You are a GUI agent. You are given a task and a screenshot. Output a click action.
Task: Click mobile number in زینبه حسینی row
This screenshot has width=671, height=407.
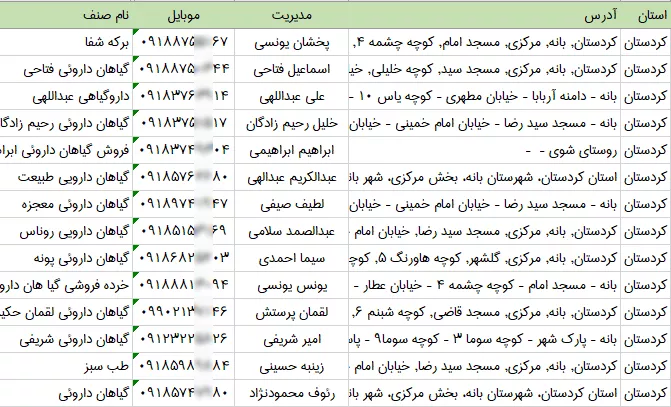pos(184,366)
